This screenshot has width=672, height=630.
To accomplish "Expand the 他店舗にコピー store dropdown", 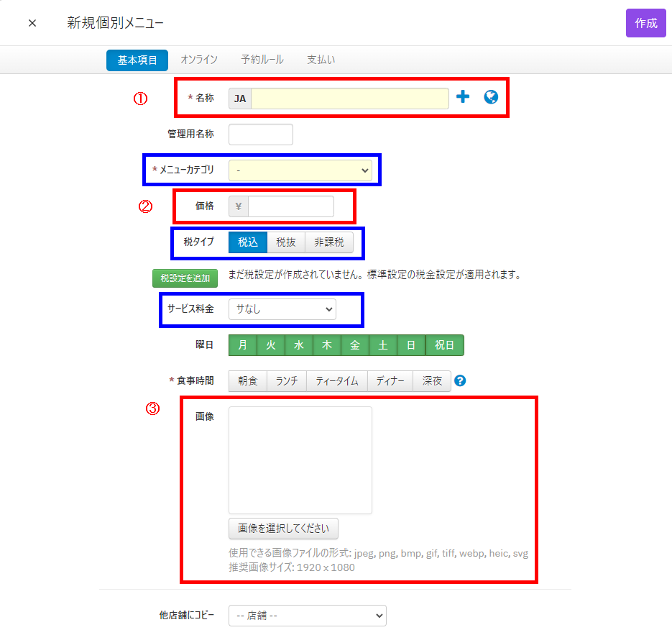I will coord(307,616).
